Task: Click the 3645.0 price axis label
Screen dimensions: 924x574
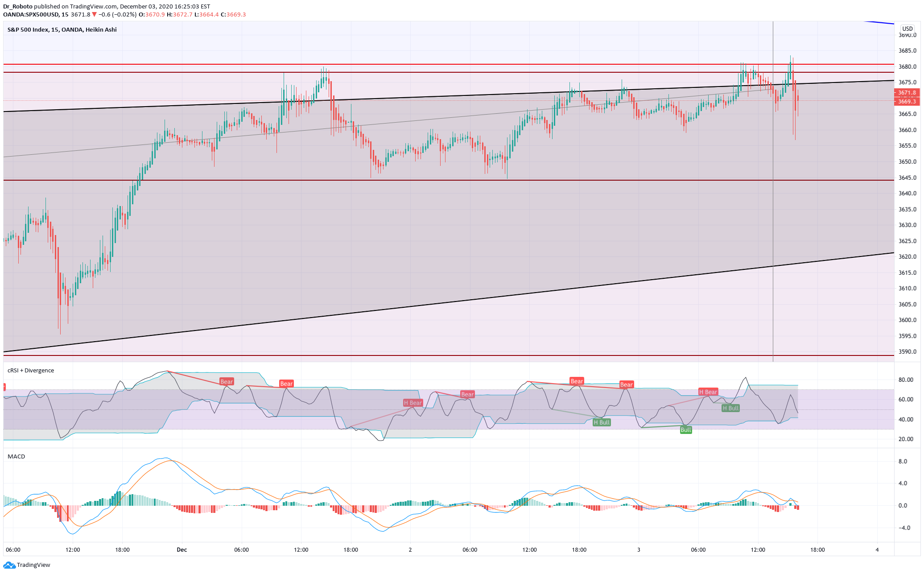Action: (x=907, y=178)
